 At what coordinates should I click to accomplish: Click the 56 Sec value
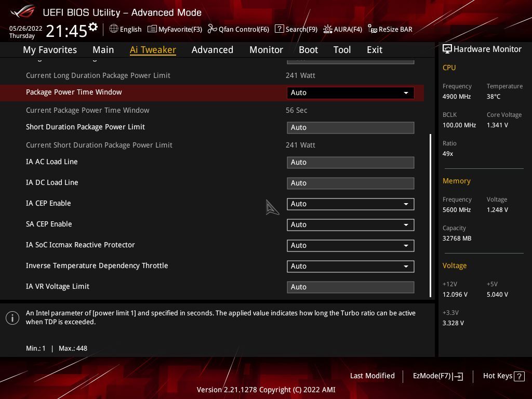296,110
